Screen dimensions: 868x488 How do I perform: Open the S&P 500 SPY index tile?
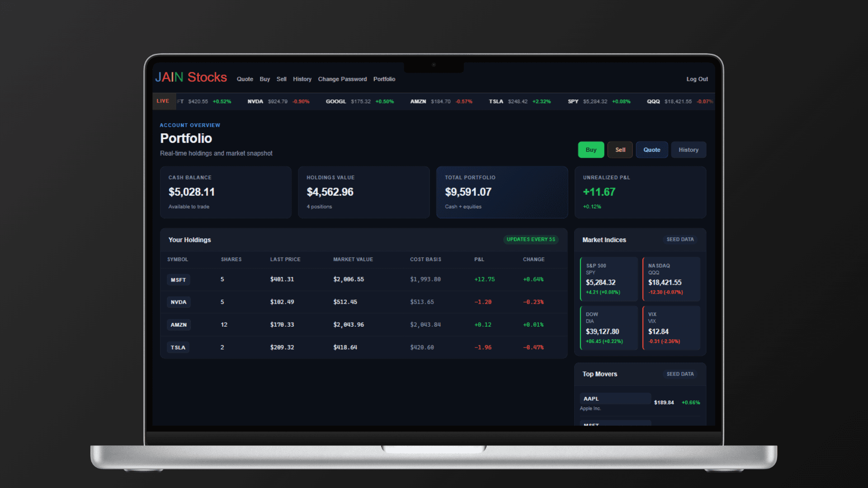[x=609, y=279]
